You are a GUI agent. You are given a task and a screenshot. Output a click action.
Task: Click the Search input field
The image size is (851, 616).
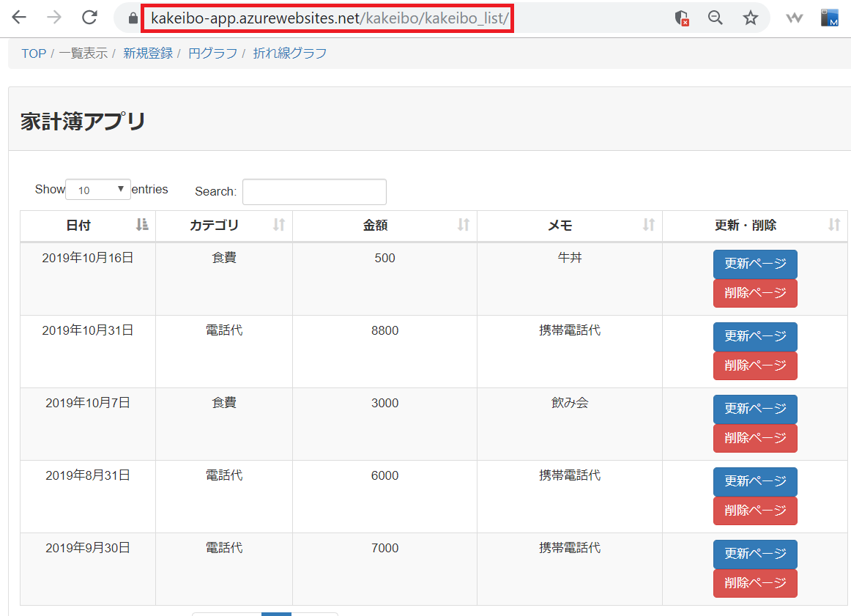coord(314,191)
